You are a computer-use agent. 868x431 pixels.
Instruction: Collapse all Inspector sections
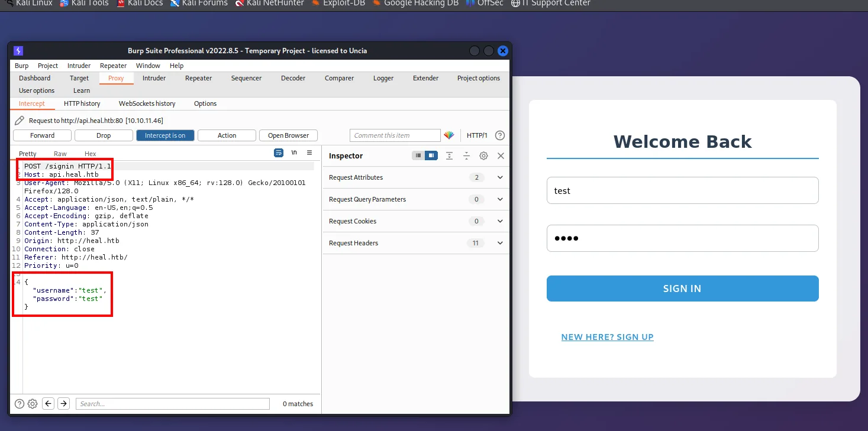(x=467, y=155)
